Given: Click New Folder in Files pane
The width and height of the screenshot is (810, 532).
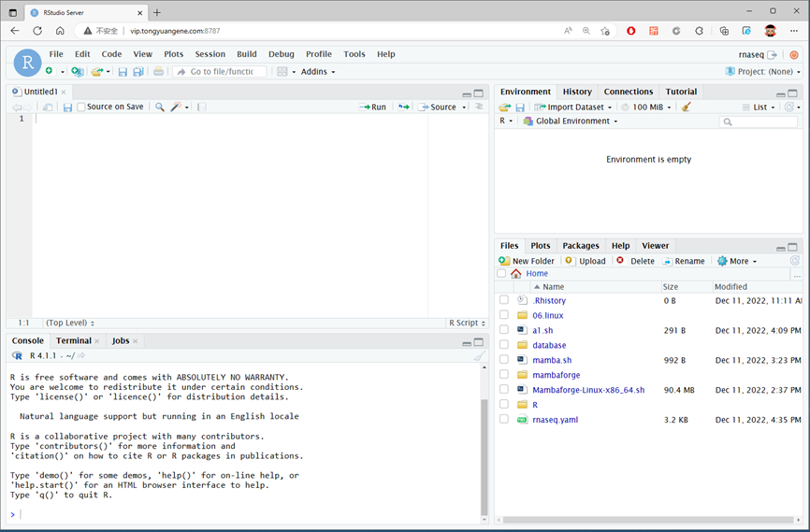Looking at the screenshot, I should point(527,261).
